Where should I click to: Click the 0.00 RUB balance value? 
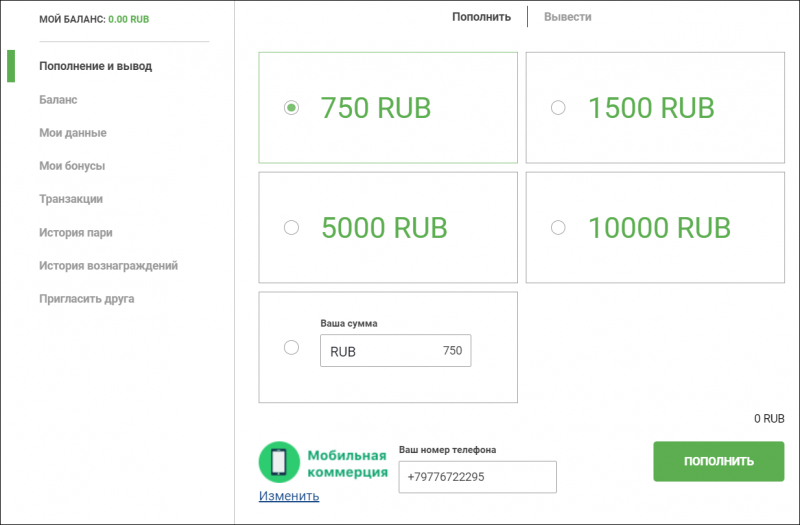click(x=129, y=19)
